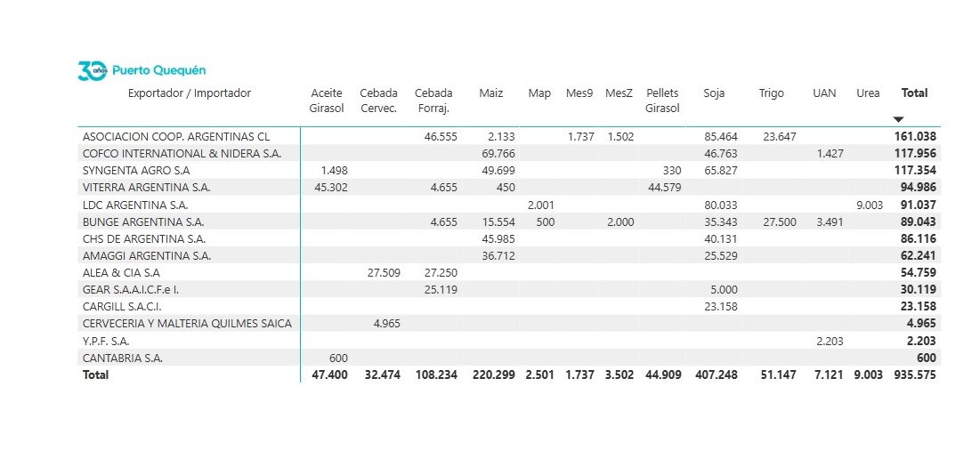Select the SYNGENTA AGRO S.A row
The image size is (980, 451).
click(509, 170)
